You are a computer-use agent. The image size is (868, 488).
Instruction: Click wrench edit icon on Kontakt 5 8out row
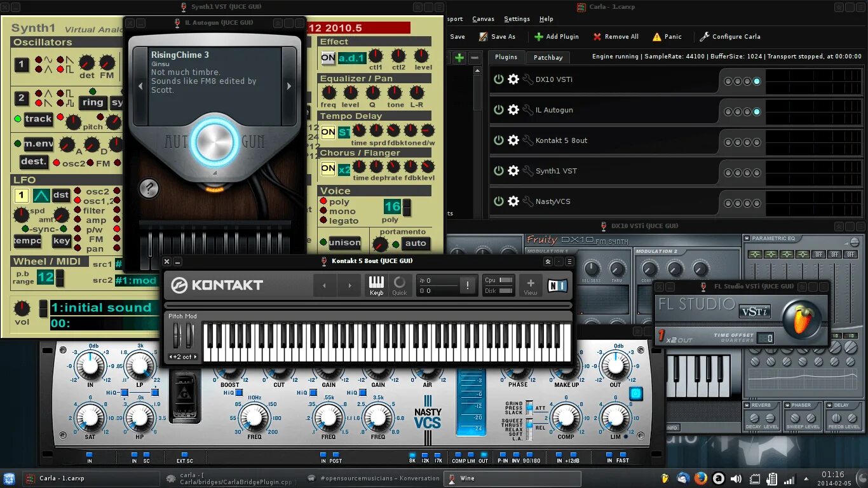pyautogui.click(x=527, y=140)
